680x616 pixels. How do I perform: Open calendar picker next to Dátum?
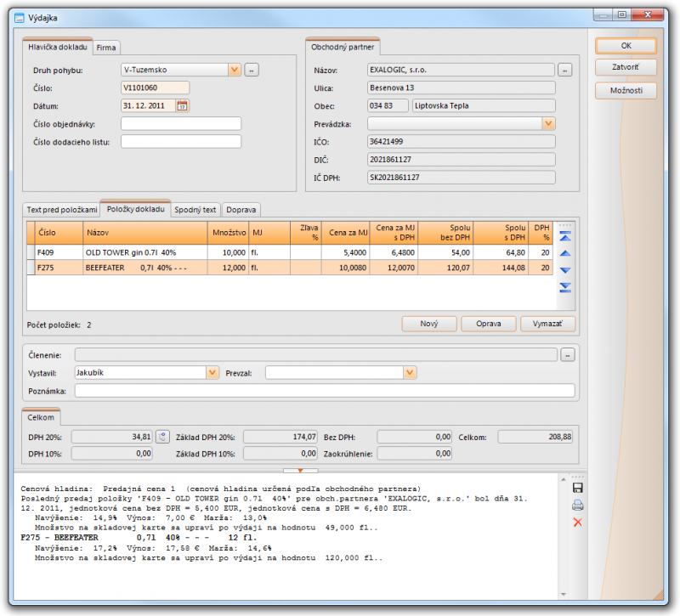pos(182,106)
